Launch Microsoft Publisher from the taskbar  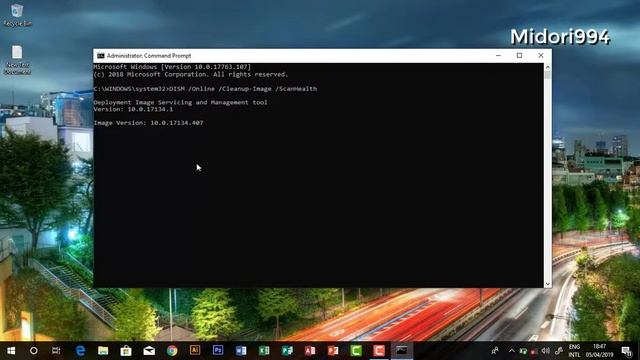click(x=287, y=351)
